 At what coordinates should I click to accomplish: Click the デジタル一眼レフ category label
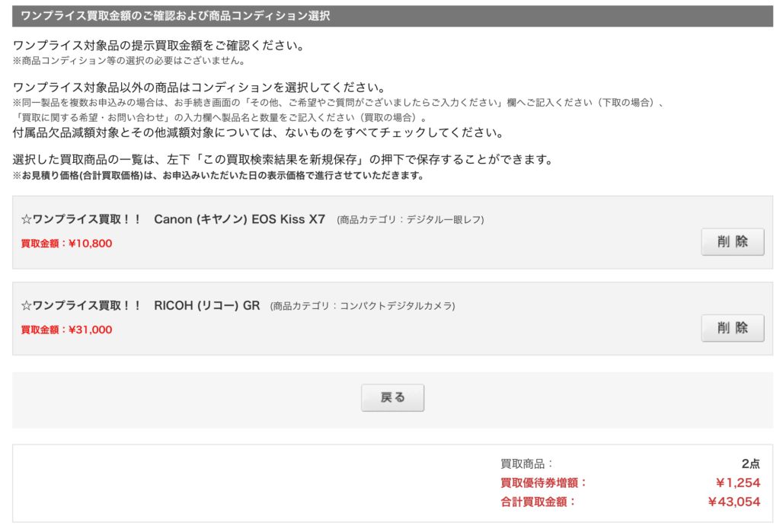[x=410, y=220]
